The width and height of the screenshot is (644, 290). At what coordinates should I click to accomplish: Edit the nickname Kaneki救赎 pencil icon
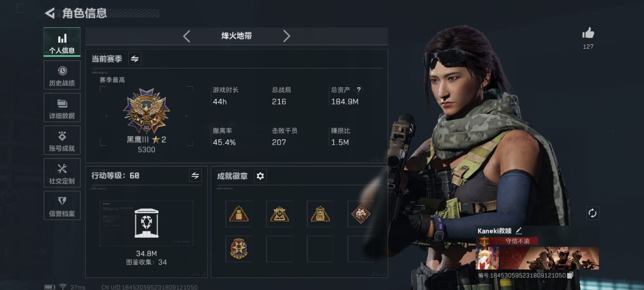click(519, 231)
